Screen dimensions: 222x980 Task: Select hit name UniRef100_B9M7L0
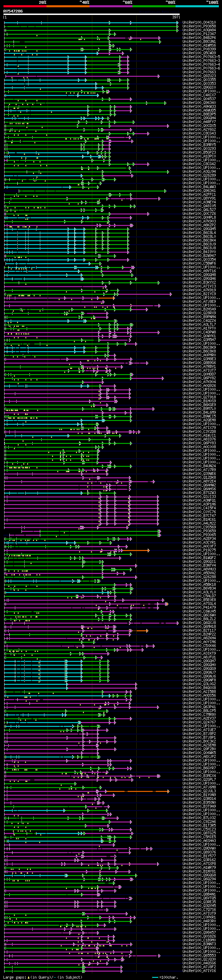coord(199,408)
